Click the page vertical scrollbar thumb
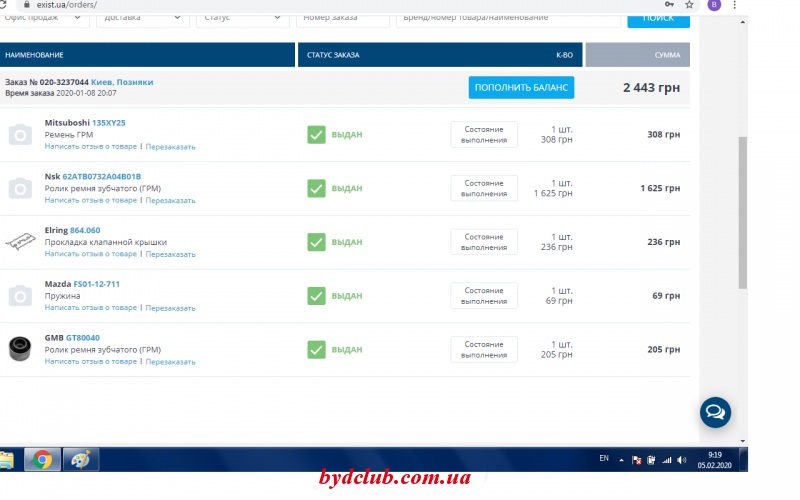 743,213
